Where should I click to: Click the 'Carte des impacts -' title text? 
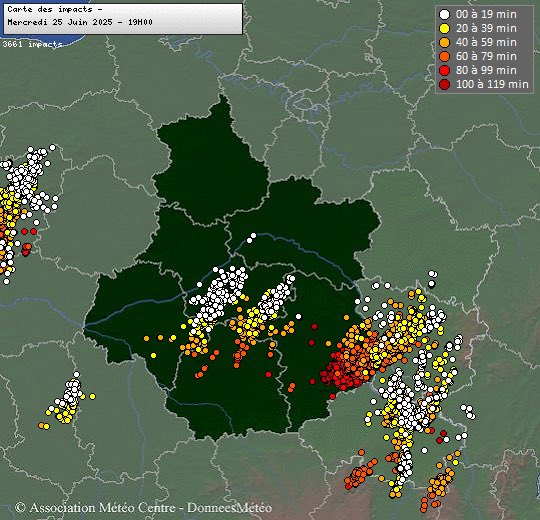(x=55, y=9)
